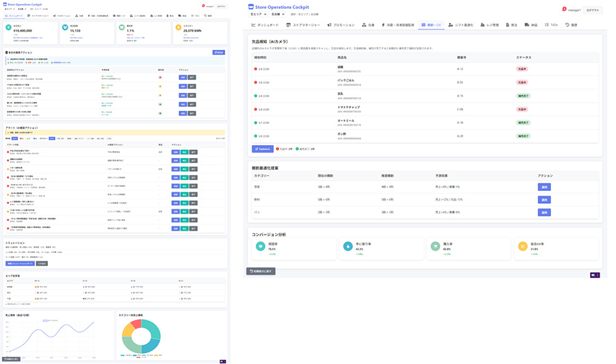616x364 pixels.
Task: Open the 全店舗 store dropdown in right panel
Action: click(277, 14)
